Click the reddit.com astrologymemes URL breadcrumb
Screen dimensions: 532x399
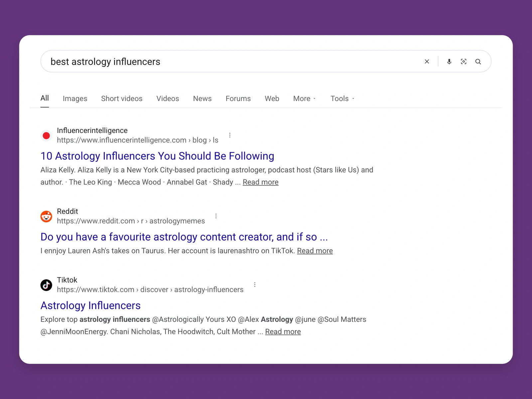tap(131, 221)
